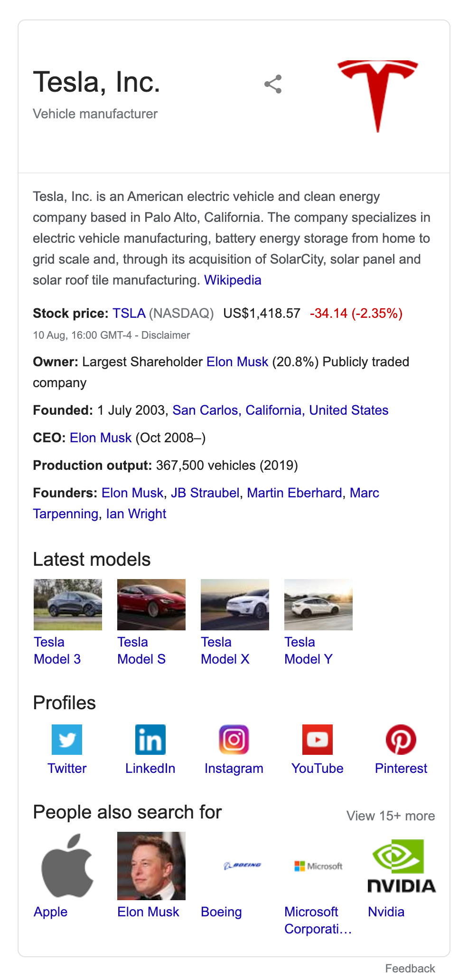The height and width of the screenshot is (980, 468).
Task: Open the Pinterest profile icon
Action: tap(401, 740)
